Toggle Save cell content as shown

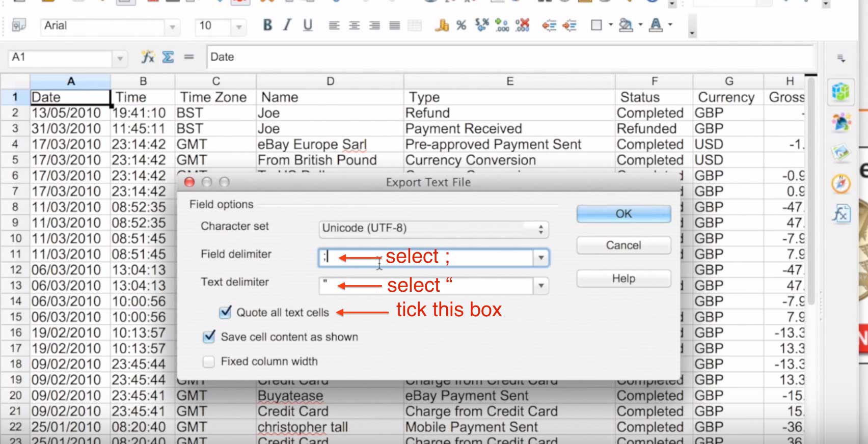(x=209, y=337)
